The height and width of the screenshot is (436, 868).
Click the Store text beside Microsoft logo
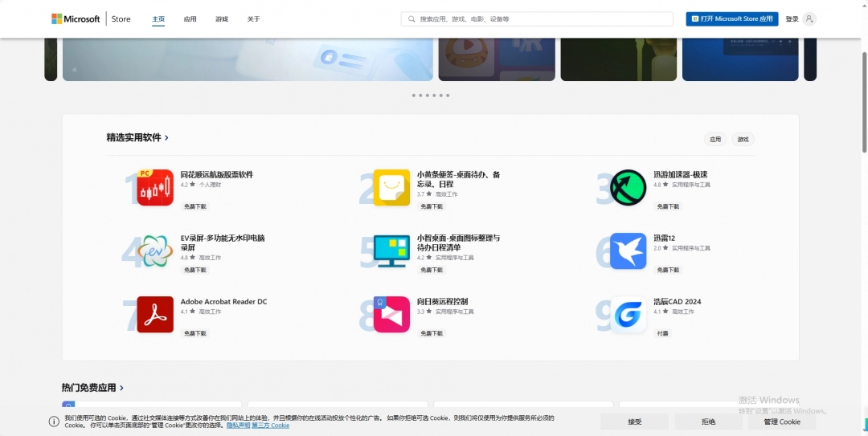tap(121, 18)
